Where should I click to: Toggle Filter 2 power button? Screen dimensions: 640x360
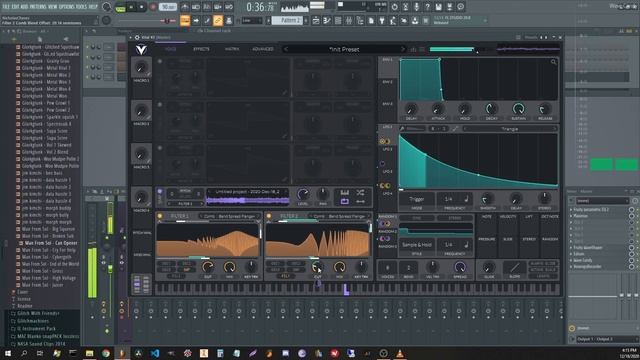(269, 216)
